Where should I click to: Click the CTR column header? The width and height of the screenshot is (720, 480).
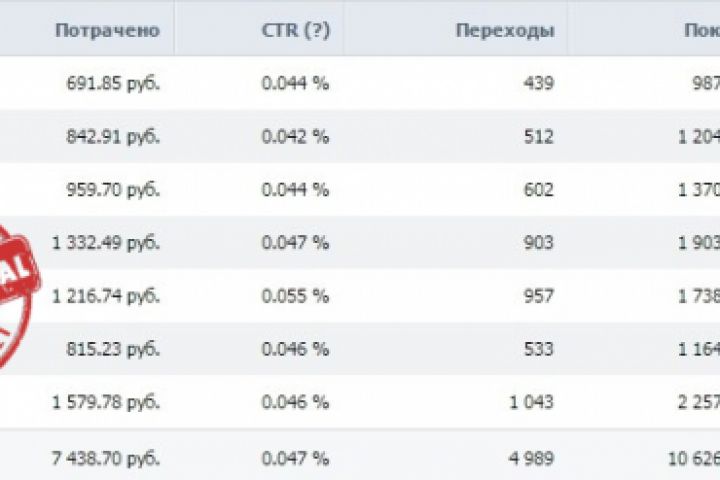tap(283, 30)
